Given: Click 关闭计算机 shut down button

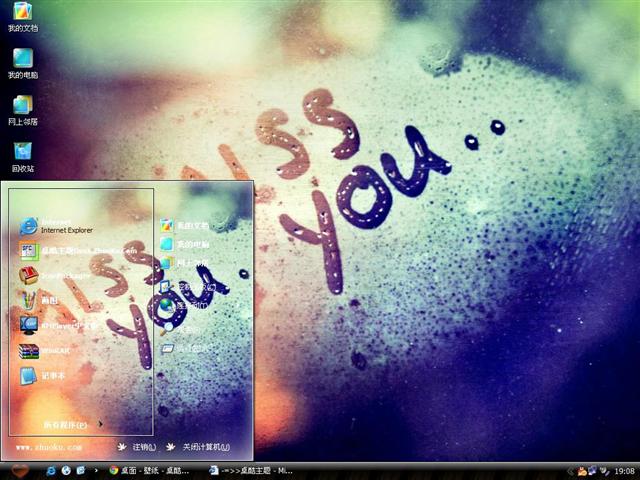Looking at the screenshot, I should tap(198, 447).
